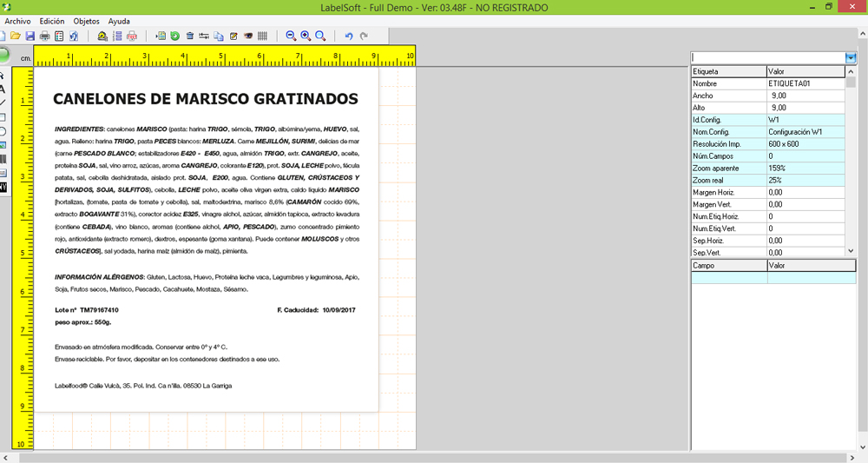This screenshot has height=463, width=868.
Task: Click the document refresh arrows icon
Action: (x=74, y=36)
